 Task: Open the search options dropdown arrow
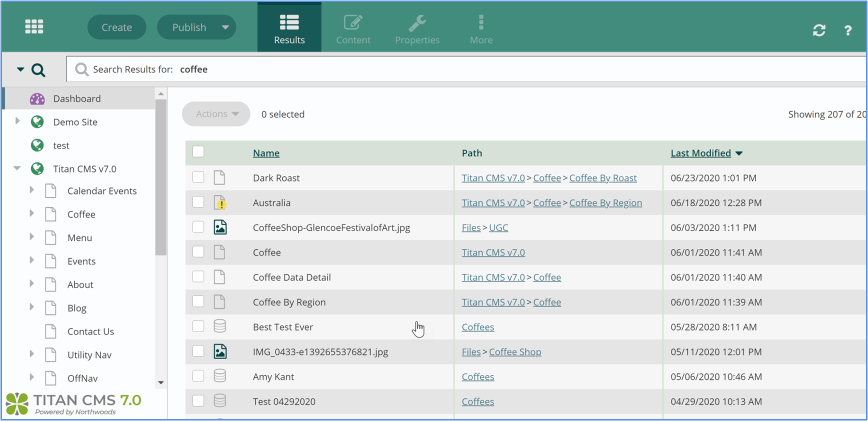point(20,69)
